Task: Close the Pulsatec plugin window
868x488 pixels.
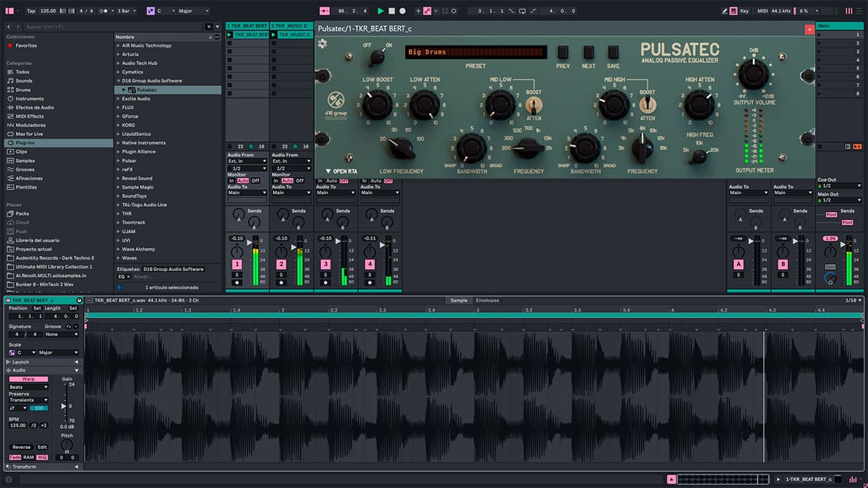Action: point(809,29)
